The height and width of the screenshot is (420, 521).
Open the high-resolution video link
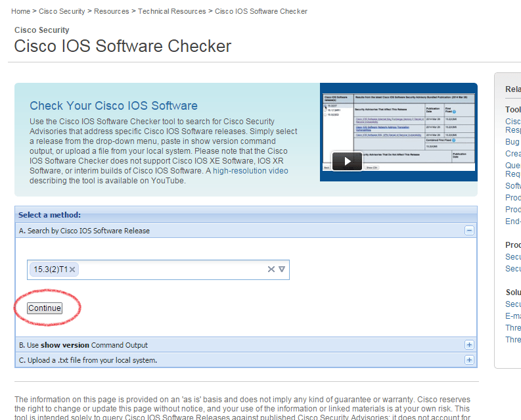(x=250, y=171)
